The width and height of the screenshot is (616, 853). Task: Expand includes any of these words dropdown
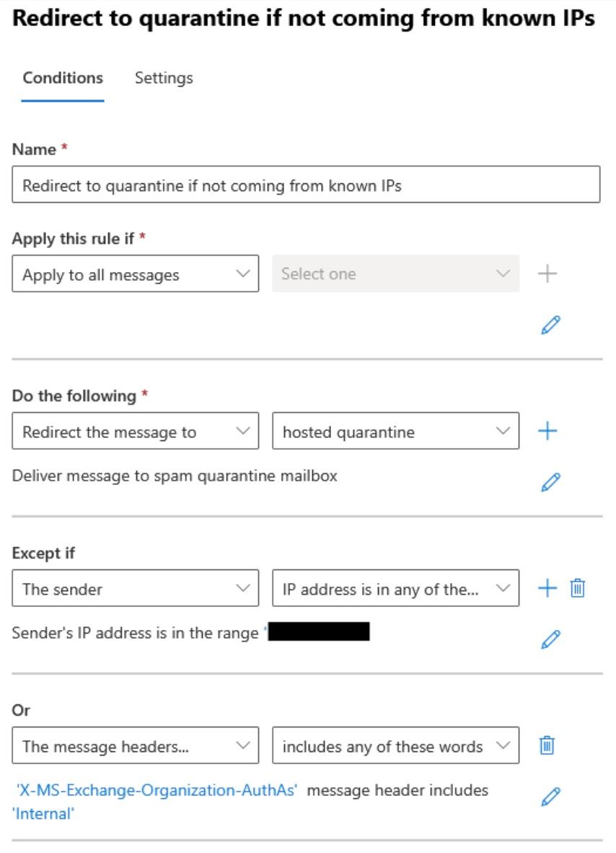click(395, 745)
